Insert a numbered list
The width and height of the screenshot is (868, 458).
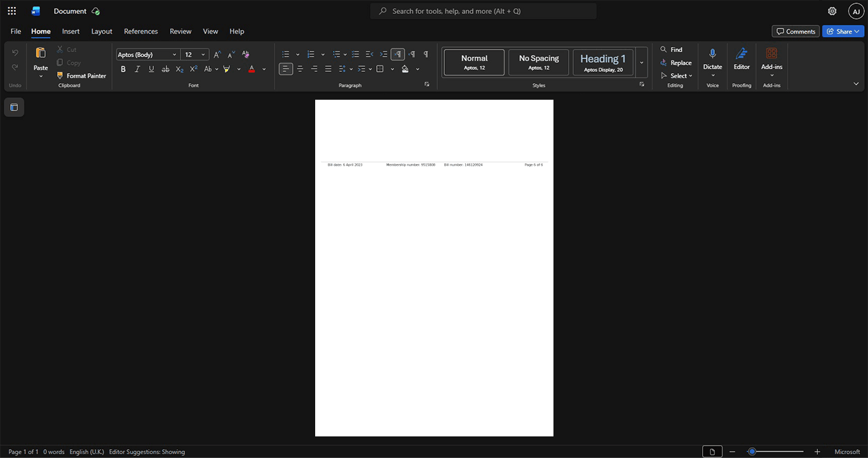[x=311, y=55]
